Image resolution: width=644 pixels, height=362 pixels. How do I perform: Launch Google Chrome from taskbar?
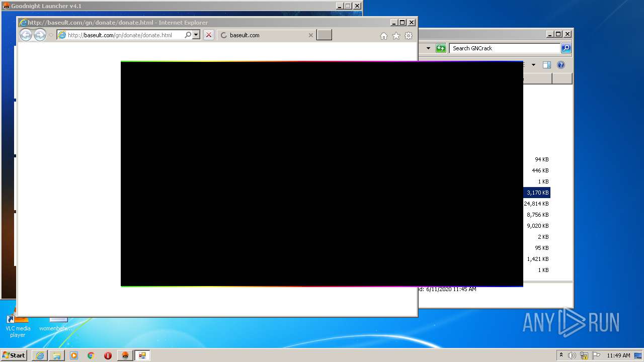pos(91,355)
